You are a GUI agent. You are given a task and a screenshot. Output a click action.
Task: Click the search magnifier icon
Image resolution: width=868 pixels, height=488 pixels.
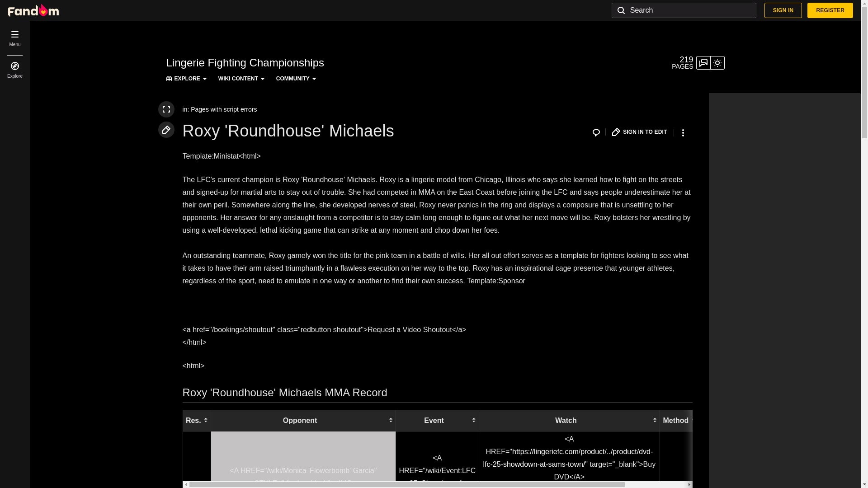tap(621, 10)
